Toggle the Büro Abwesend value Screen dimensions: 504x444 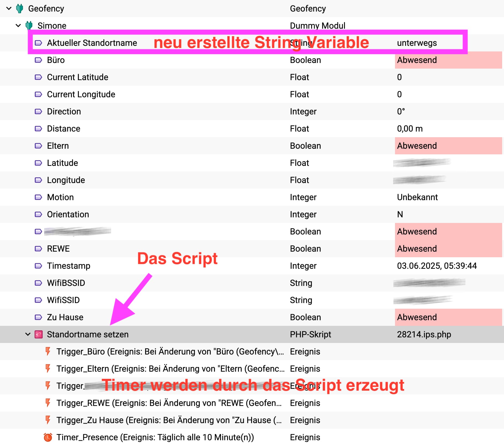448,60
